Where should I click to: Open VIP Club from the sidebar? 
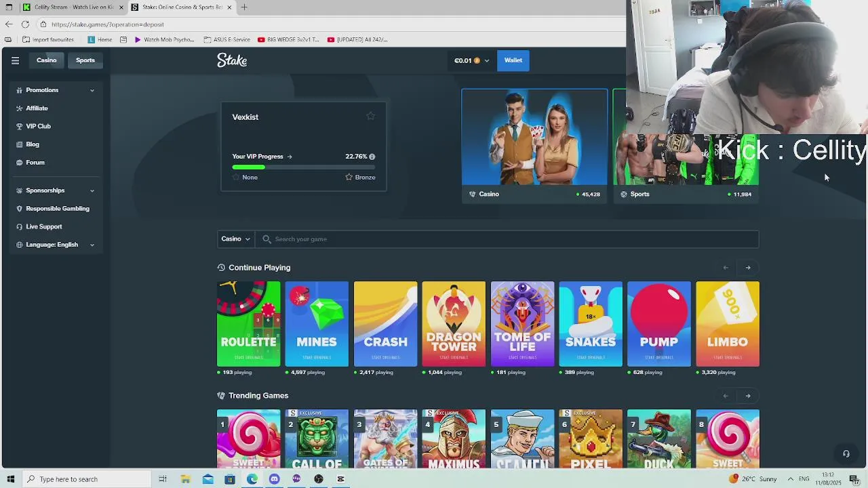tap(38, 126)
